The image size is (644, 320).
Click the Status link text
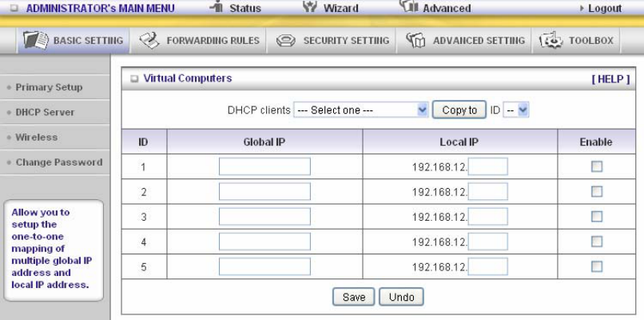(245, 8)
